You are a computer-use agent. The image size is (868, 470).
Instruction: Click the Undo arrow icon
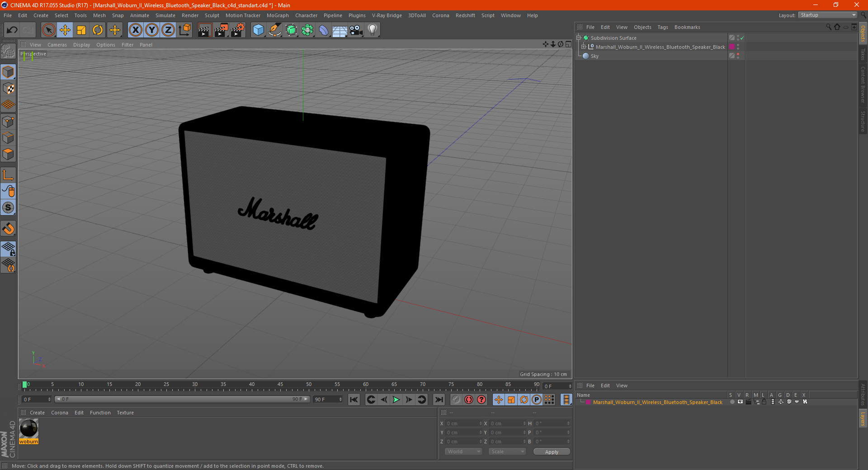click(12, 30)
